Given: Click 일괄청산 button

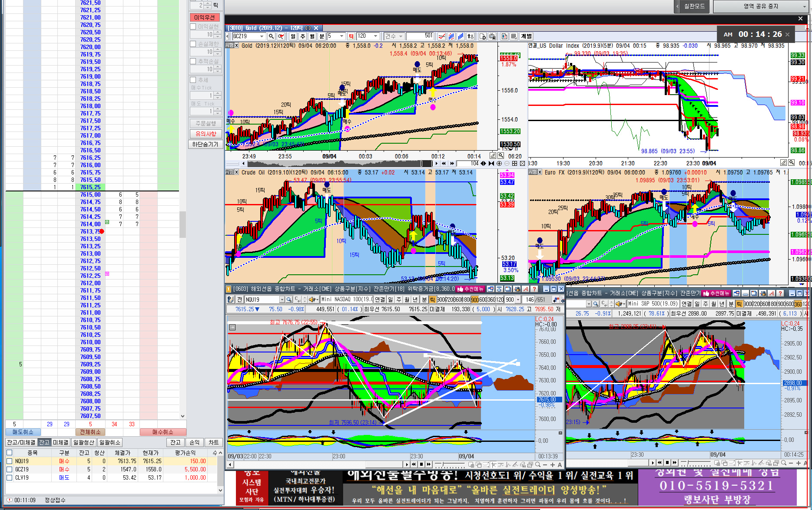Looking at the screenshot, I should [83, 442].
